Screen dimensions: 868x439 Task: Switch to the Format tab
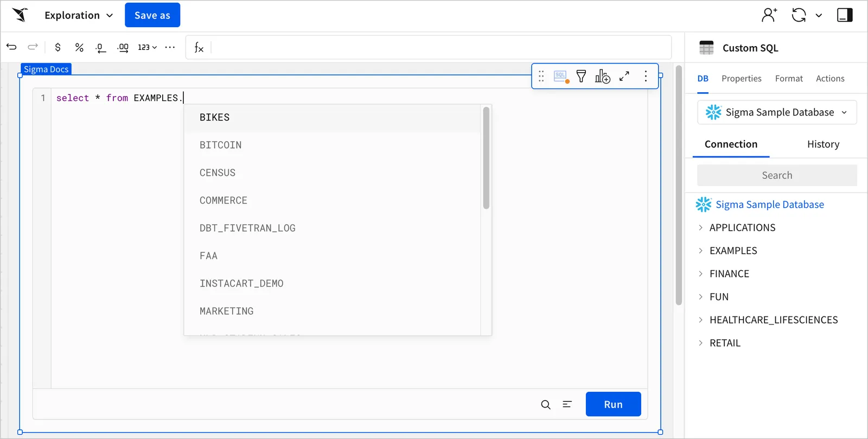point(789,79)
